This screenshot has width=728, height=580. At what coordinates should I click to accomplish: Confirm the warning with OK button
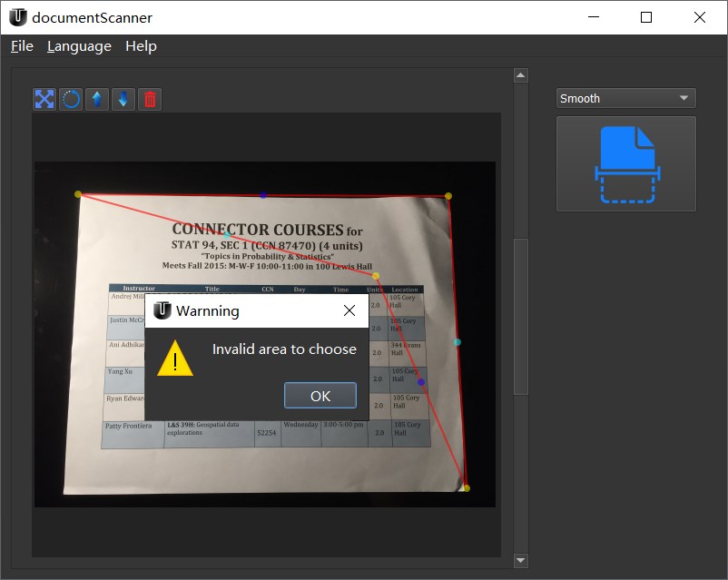coord(320,396)
